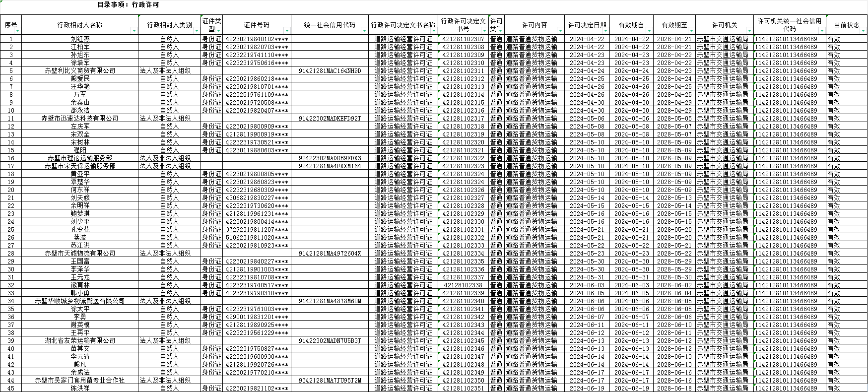Select the name cell 宋双全
This screenshot has width=868, height=392.
tap(80, 134)
